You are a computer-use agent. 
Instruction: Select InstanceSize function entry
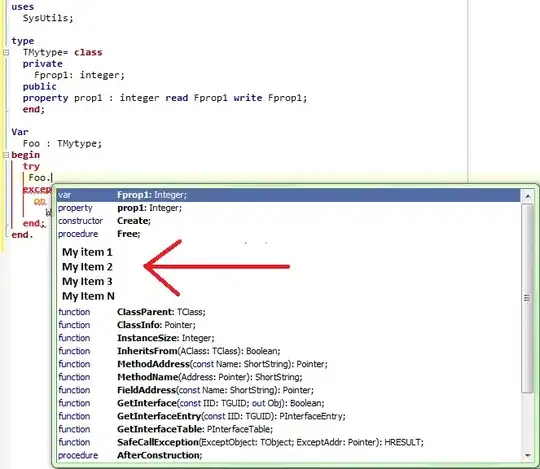pos(288,338)
